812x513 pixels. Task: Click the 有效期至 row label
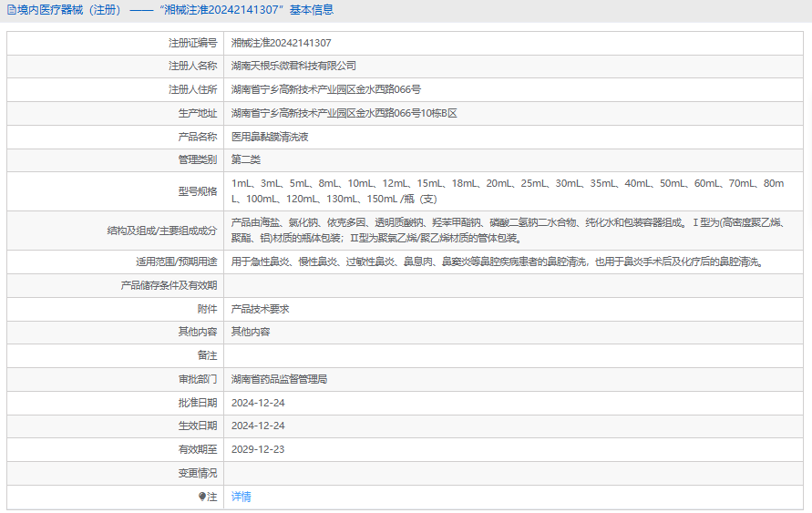198,449
